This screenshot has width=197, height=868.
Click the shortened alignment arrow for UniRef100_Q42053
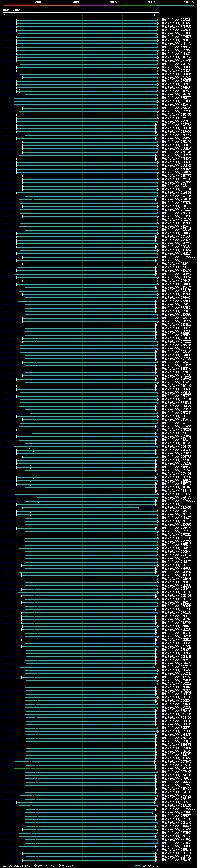(x=81, y=508)
